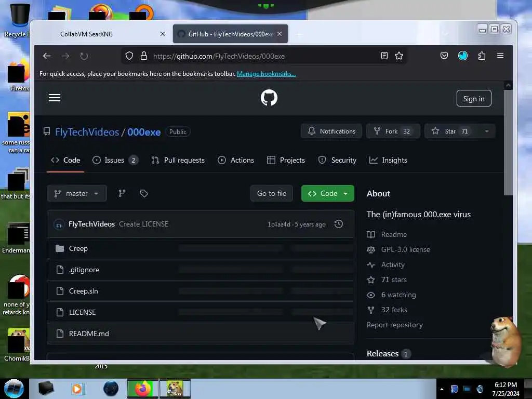Screen dimensions: 532x399
Task: Show hidden system tray icons arrow
Action: (x=442, y=389)
